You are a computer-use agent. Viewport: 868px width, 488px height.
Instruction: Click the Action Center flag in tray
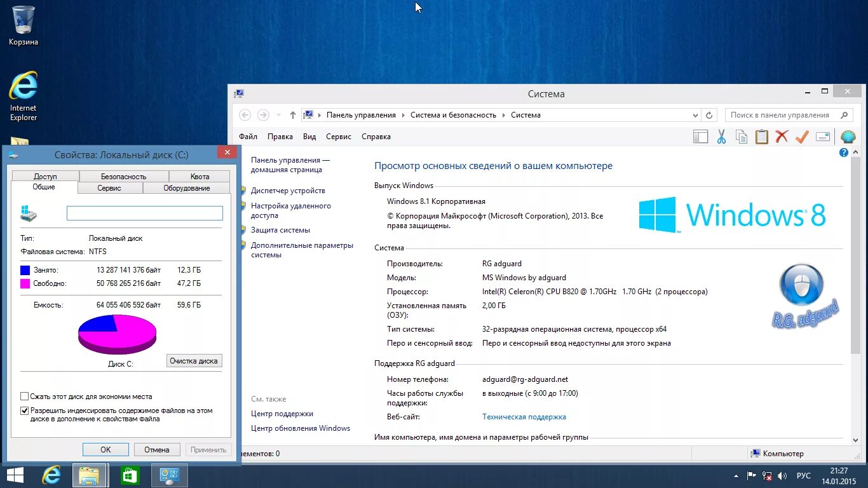[752, 475]
